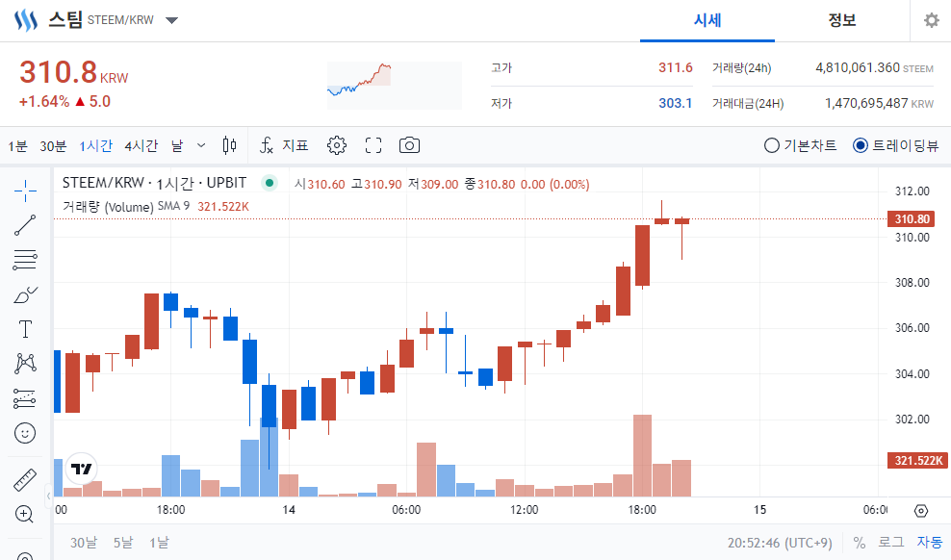Take a chart snapshot with camera icon

[409, 145]
